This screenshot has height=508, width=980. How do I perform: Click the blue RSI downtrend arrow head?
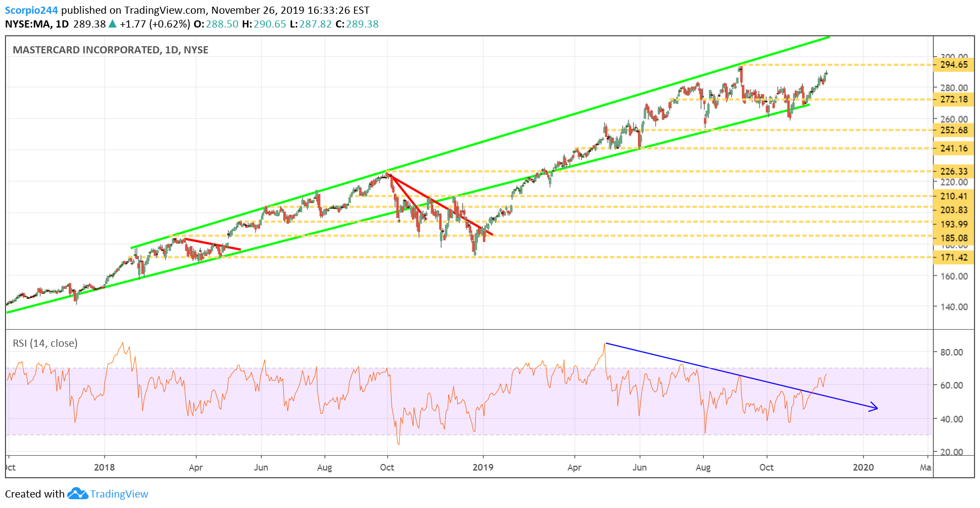[873, 408]
